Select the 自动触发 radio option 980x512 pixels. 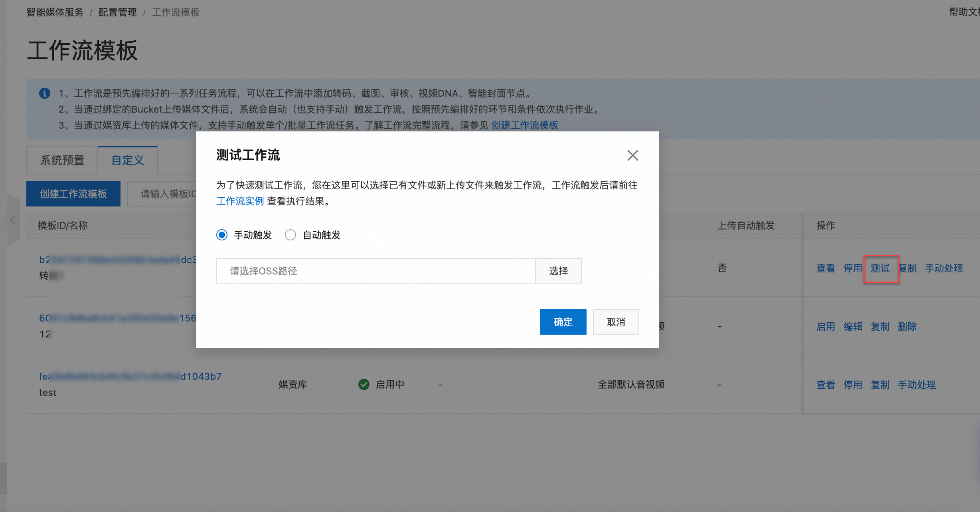pyautogui.click(x=290, y=235)
